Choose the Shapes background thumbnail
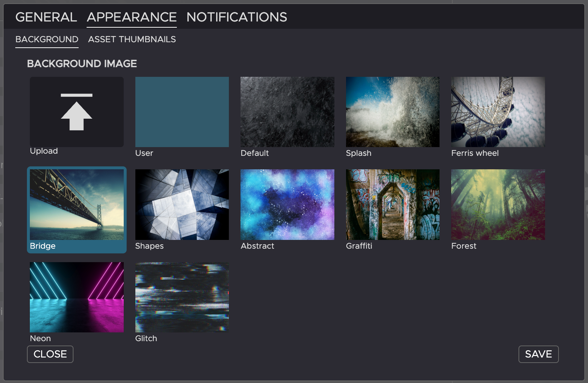The image size is (588, 383). [182, 205]
